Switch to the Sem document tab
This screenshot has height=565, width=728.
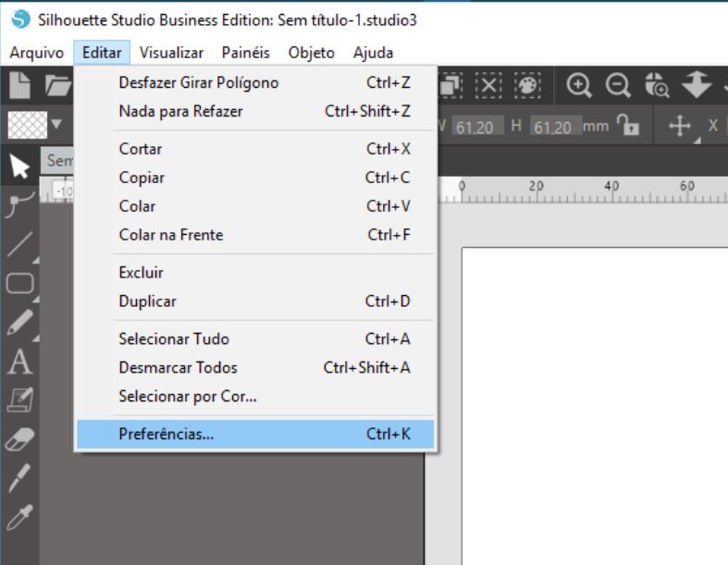pyautogui.click(x=58, y=161)
